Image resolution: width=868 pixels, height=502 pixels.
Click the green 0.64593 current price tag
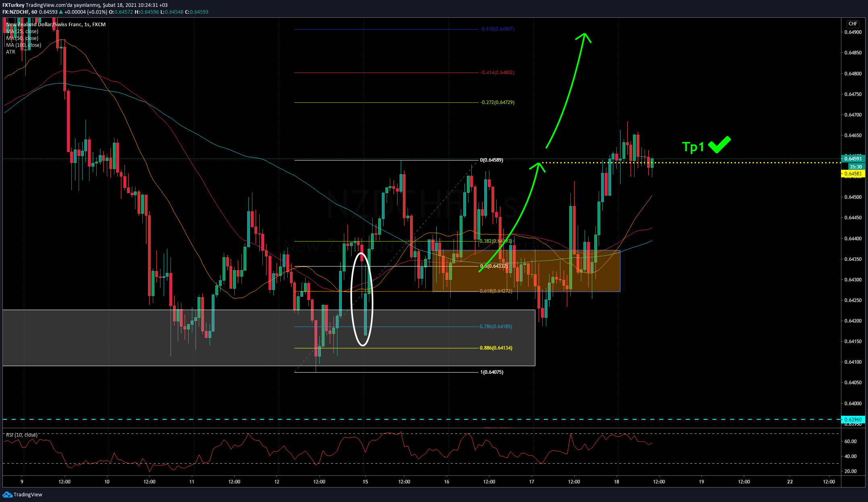tap(853, 159)
